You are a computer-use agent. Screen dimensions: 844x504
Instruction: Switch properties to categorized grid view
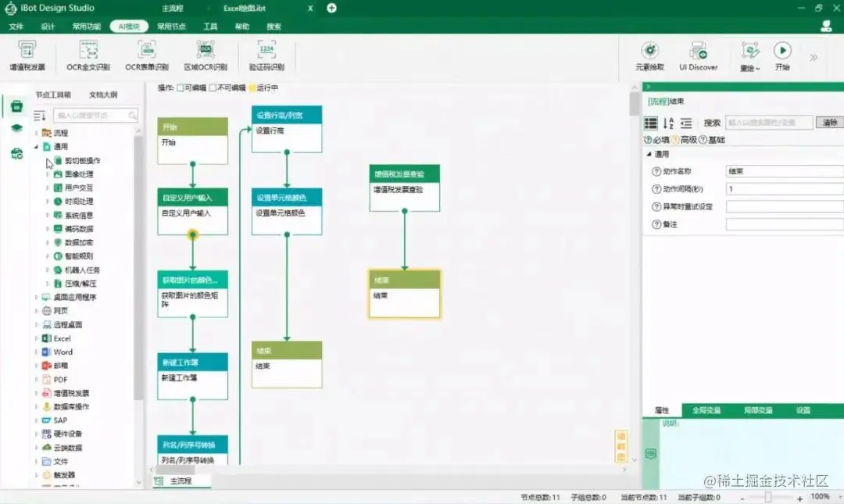pyautogui.click(x=651, y=123)
